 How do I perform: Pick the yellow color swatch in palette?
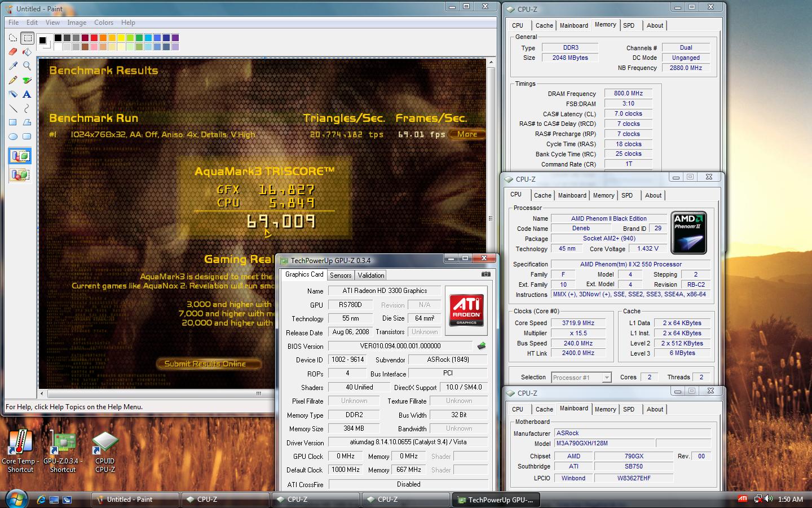pos(121,38)
